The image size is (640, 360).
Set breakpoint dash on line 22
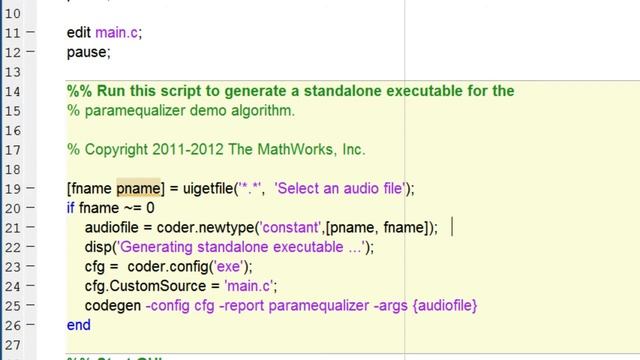(x=31, y=247)
